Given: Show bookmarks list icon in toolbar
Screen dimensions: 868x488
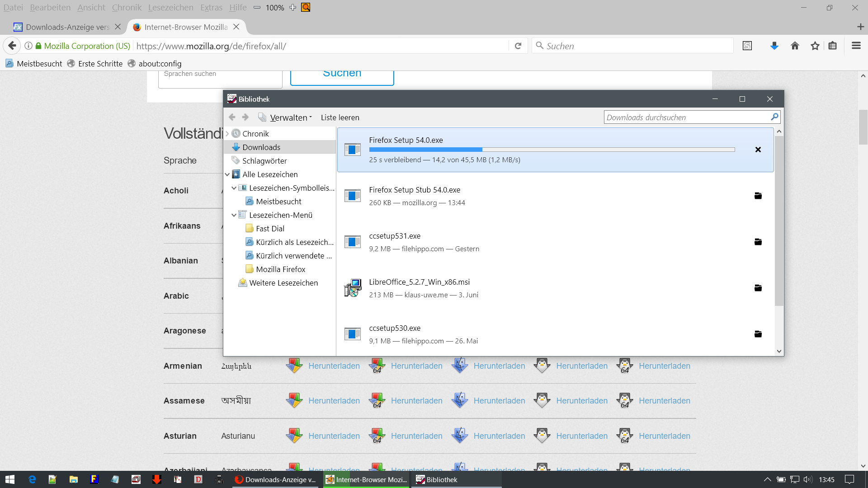Looking at the screenshot, I should 832,46.
